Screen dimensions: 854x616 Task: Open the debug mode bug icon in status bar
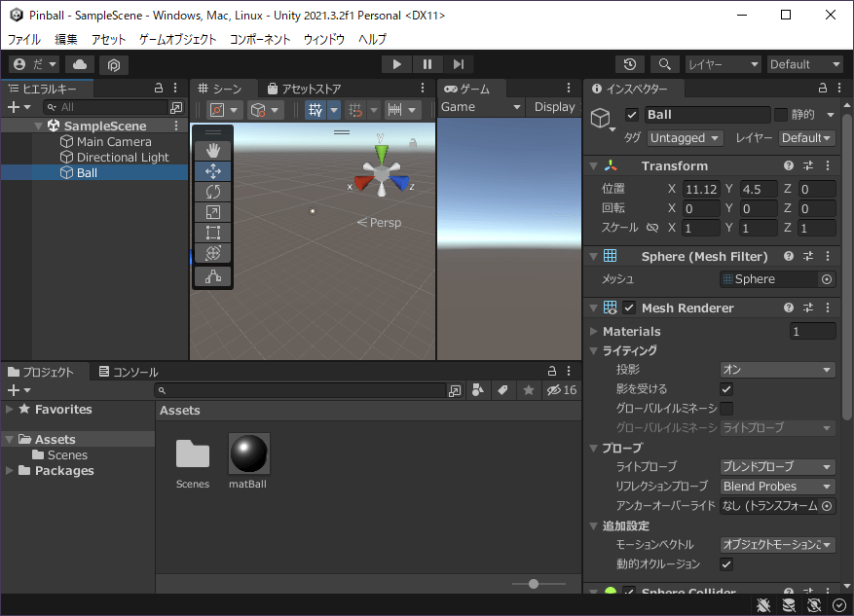763,605
